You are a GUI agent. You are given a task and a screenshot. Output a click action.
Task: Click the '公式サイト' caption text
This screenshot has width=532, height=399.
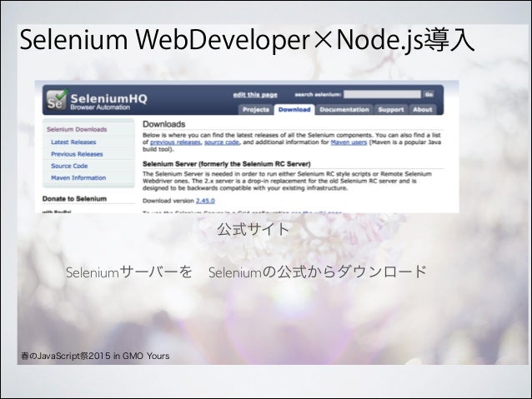pos(253,230)
